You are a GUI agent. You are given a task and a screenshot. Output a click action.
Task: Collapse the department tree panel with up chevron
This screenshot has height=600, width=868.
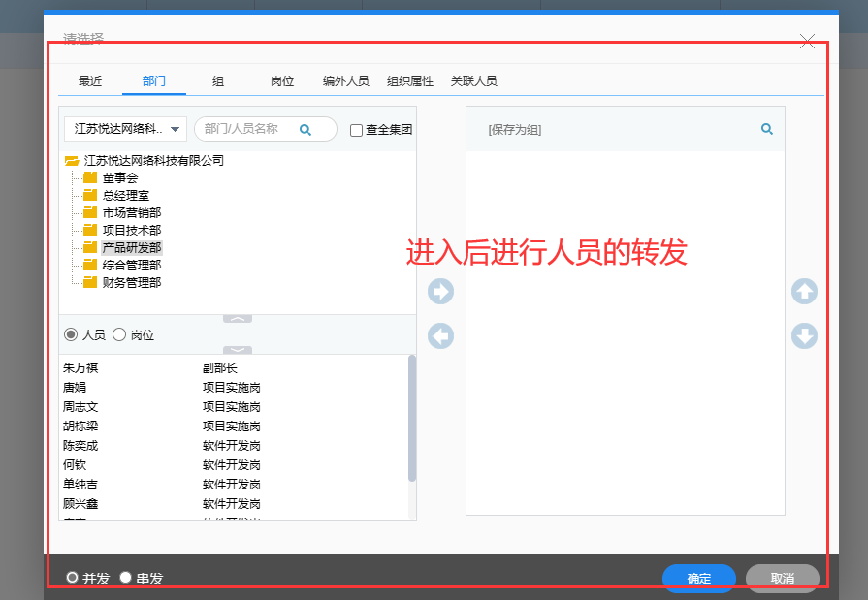tap(238, 318)
